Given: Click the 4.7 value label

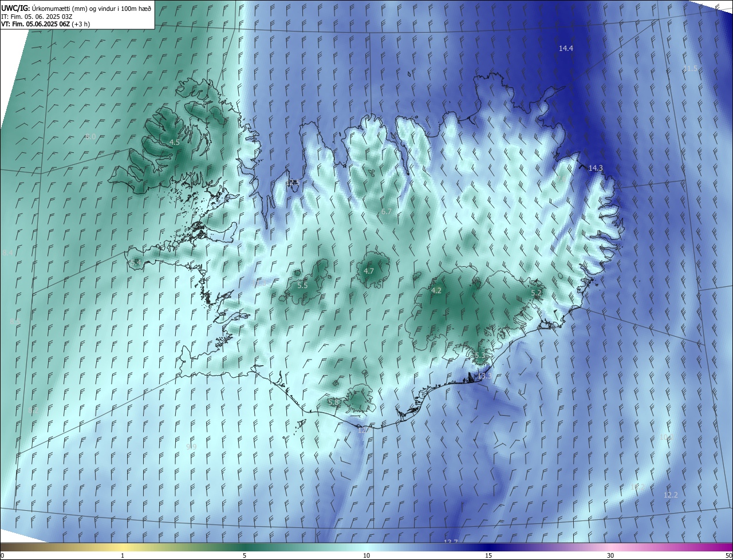Looking at the screenshot, I should pyautogui.click(x=369, y=271).
